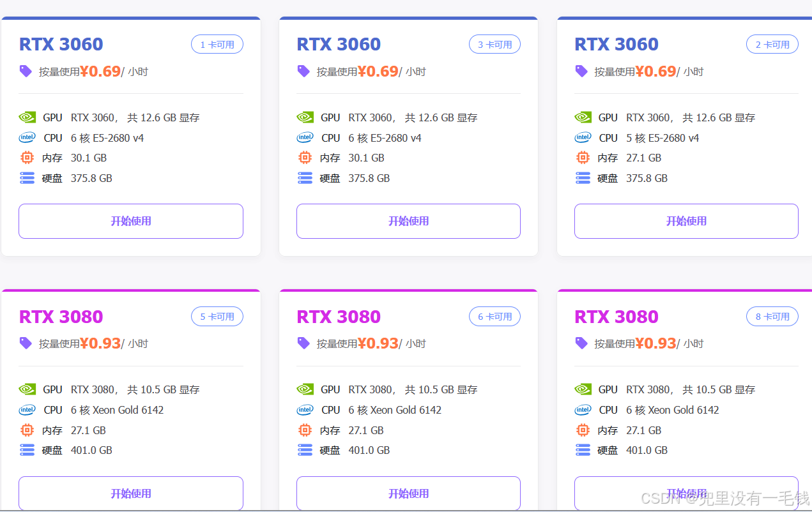Click the price tag icon on the 3-card RTX 3060
Image resolution: width=812 pixels, height=512 pixels.
click(303, 71)
